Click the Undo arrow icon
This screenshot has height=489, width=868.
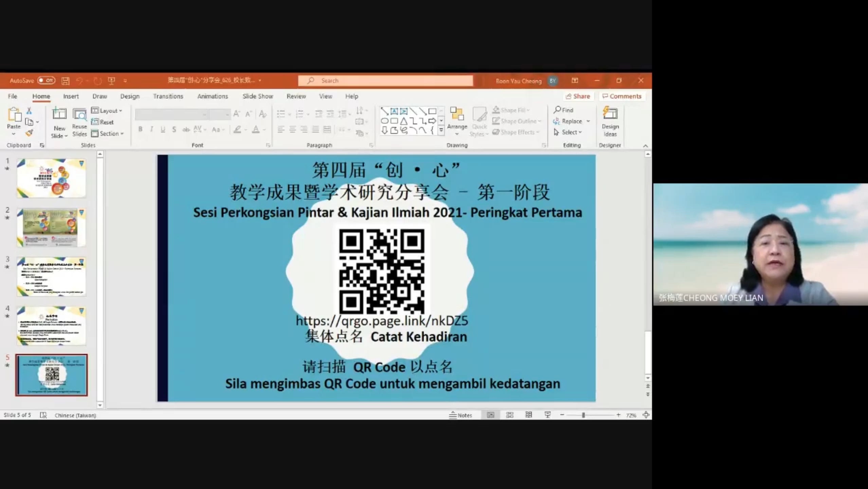pyautogui.click(x=79, y=81)
